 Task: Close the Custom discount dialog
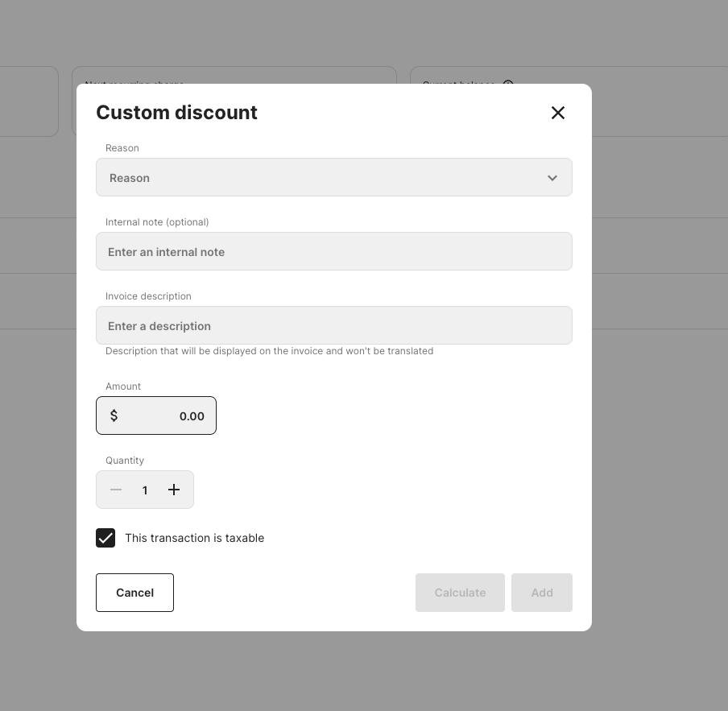point(557,113)
